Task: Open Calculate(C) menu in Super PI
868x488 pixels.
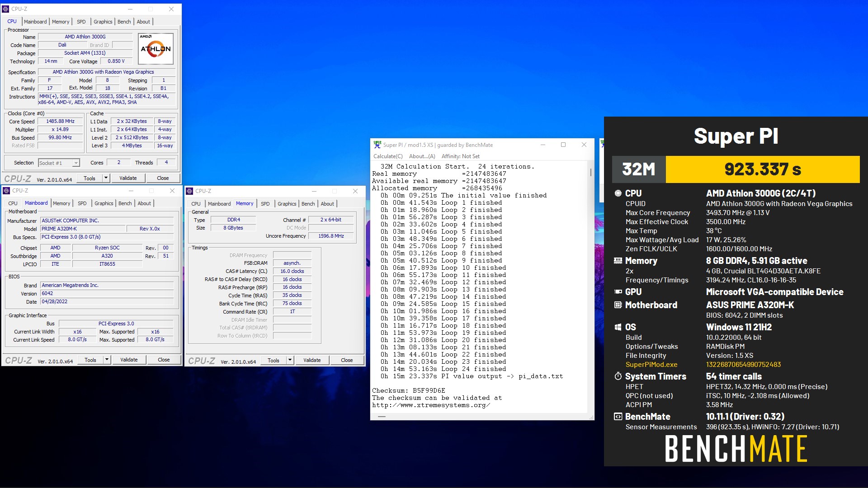Action: (388, 156)
